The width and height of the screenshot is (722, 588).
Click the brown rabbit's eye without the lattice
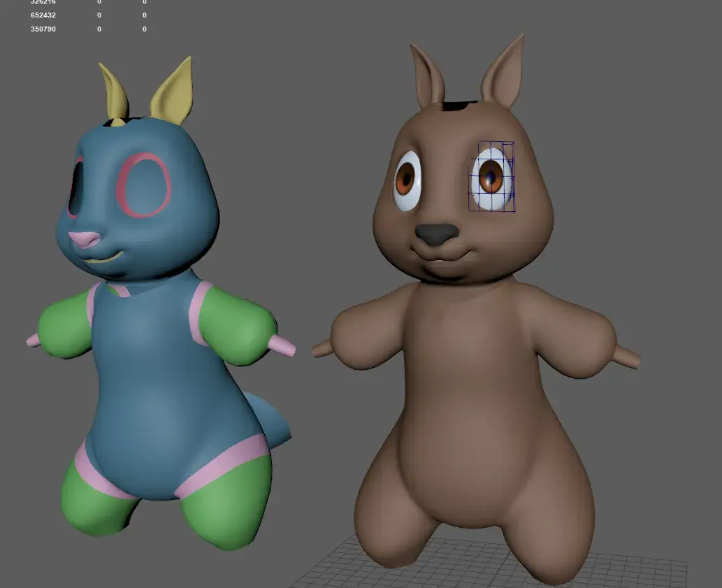[x=407, y=180]
